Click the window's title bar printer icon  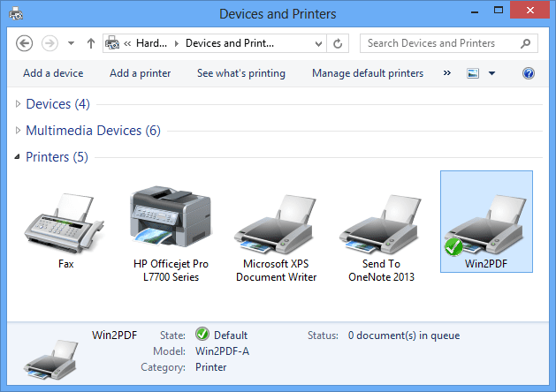16,14
